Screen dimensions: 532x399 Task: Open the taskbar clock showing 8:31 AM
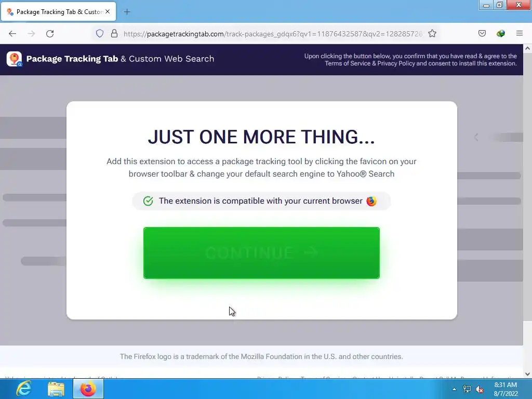click(506, 389)
